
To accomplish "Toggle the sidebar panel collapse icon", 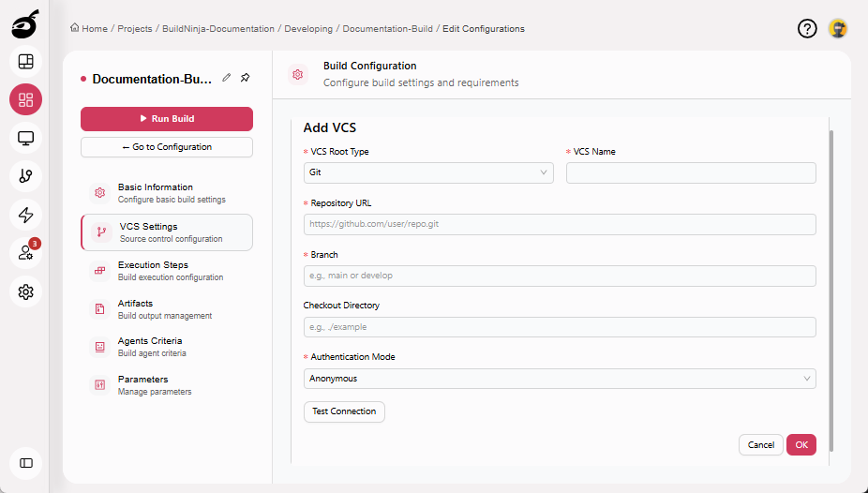I will point(25,463).
